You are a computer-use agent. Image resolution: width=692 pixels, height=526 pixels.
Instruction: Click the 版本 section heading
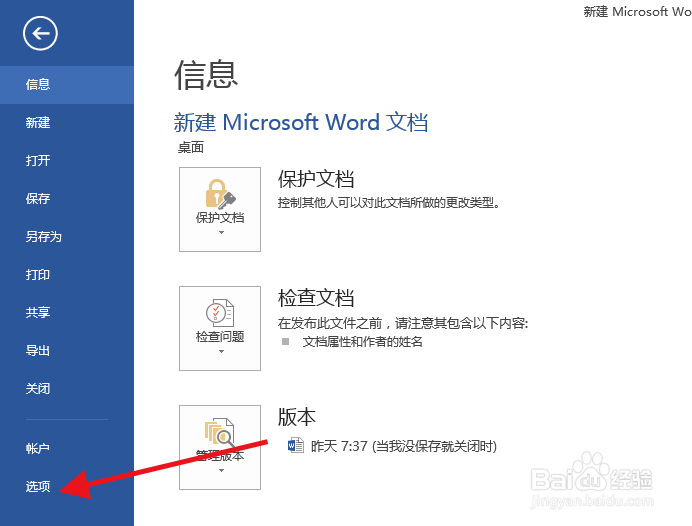coord(297,417)
